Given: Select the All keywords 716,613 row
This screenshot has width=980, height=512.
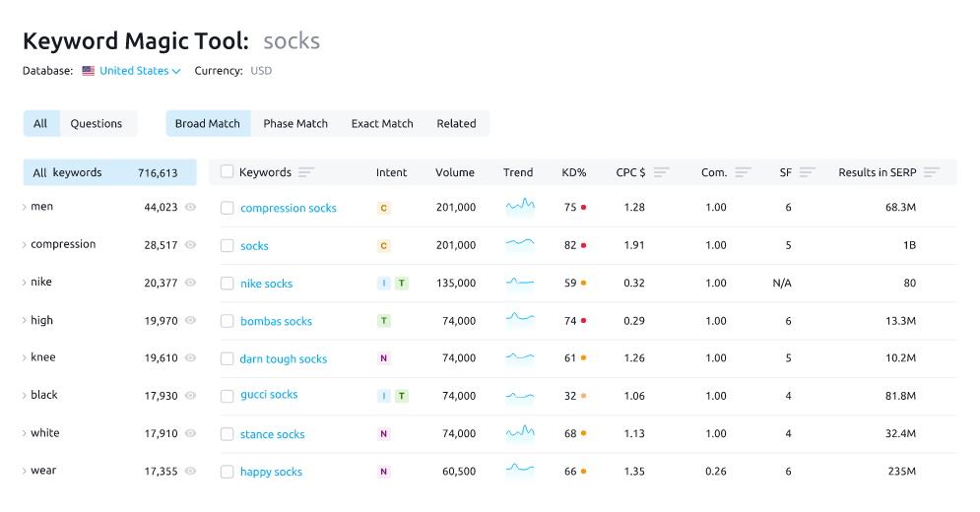Looking at the screenshot, I should 110,172.
